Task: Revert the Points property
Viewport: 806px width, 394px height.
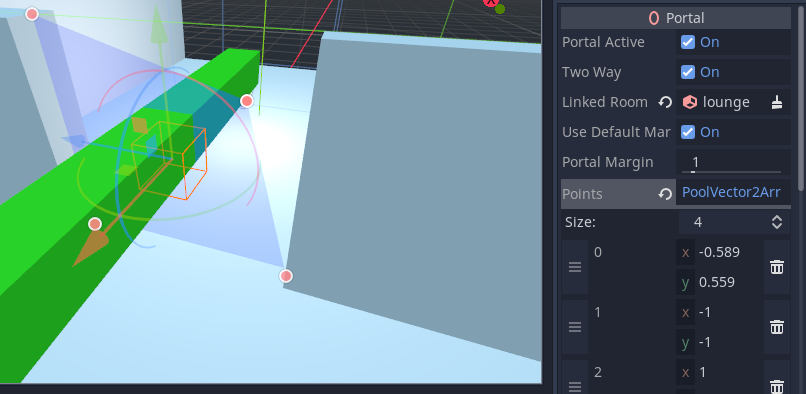Action: 666,194
